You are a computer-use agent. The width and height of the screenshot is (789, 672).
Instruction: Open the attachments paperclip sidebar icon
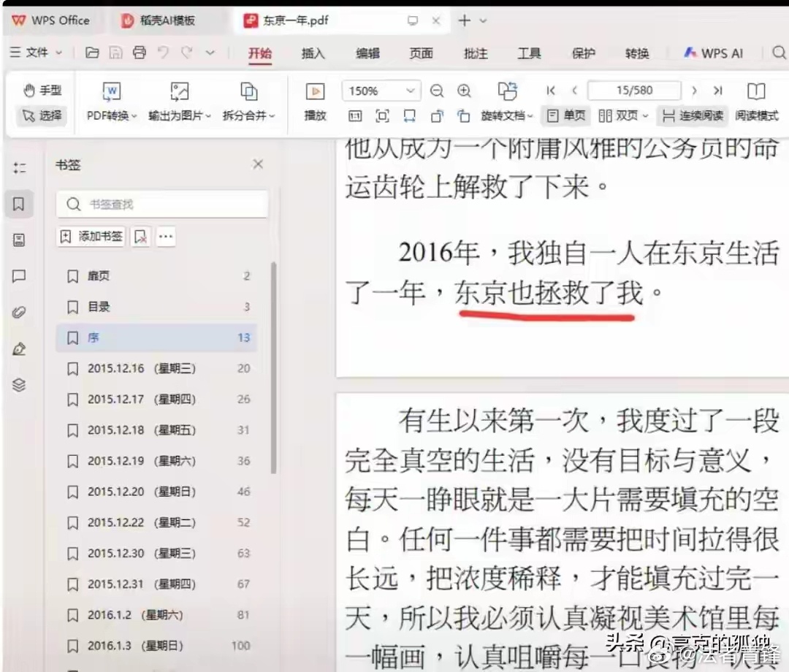19,313
